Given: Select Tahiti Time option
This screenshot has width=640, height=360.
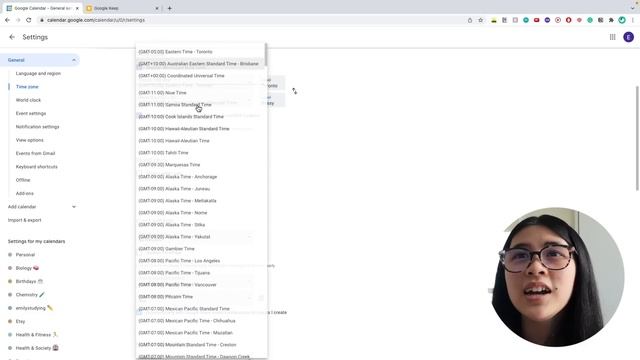Looking at the screenshot, I should pyautogui.click(x=200, y=153).
